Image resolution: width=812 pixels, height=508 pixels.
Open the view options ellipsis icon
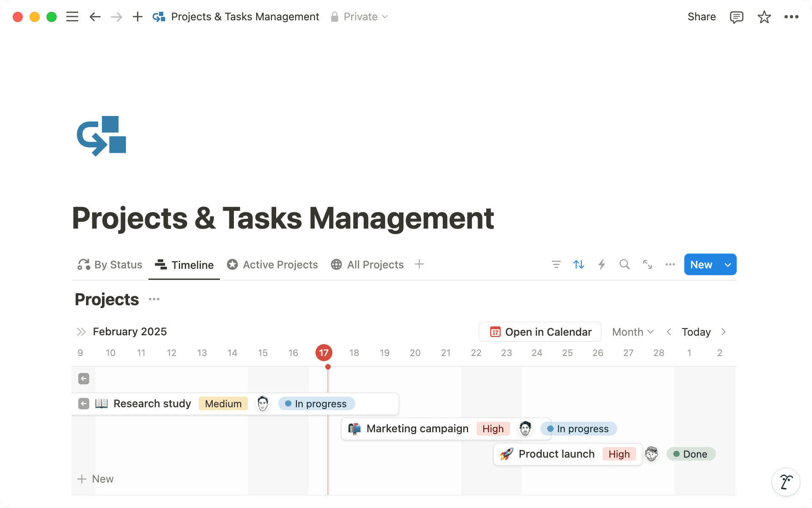(x=670, y=265)
